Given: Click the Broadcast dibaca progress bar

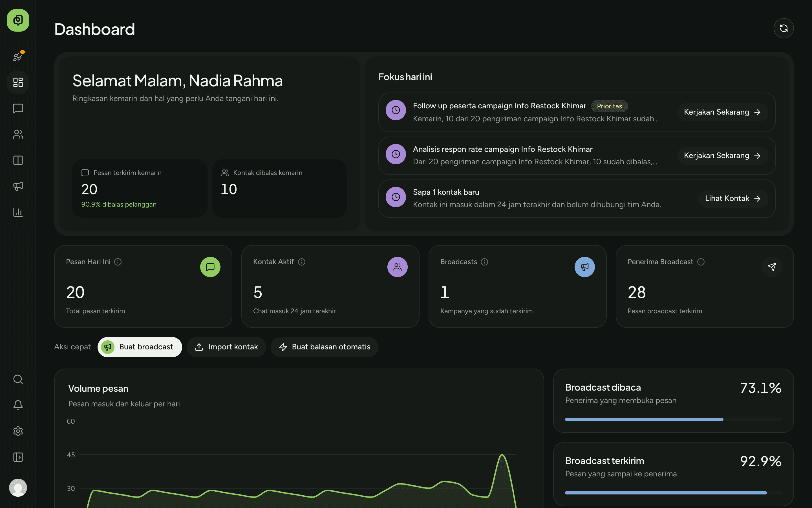Looking at the screenshot, I should point(673,419).
